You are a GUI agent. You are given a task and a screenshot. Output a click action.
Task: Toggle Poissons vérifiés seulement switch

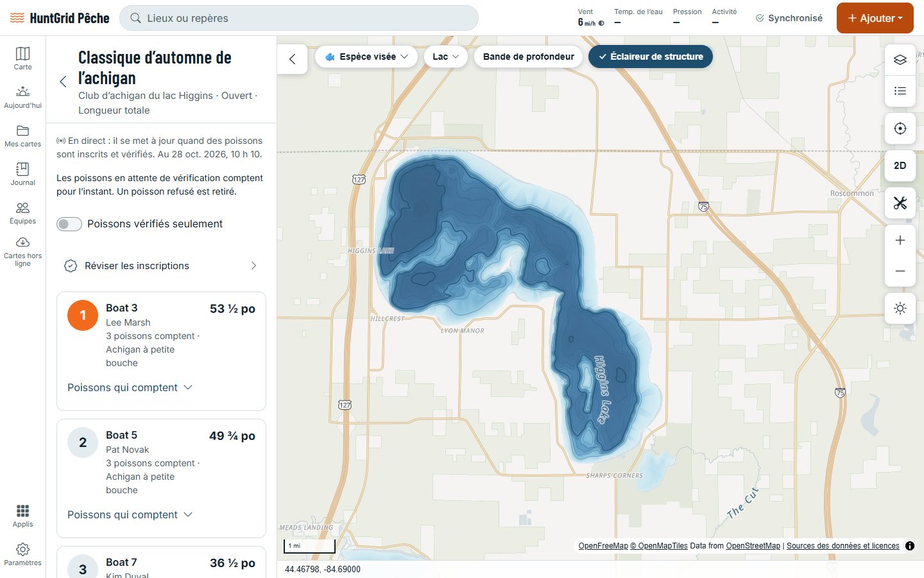click(69, 224)
